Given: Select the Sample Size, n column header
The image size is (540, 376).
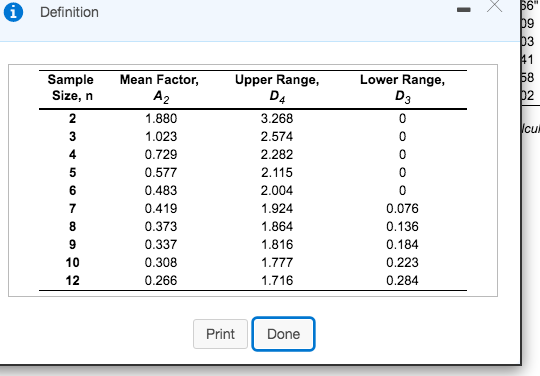Looking at the screenshot, I should pyautogui.click(x=71, y=87).
